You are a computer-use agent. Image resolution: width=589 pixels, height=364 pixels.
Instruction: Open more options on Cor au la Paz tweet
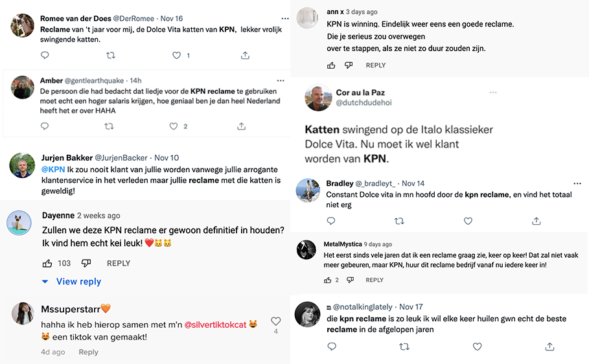494,93
